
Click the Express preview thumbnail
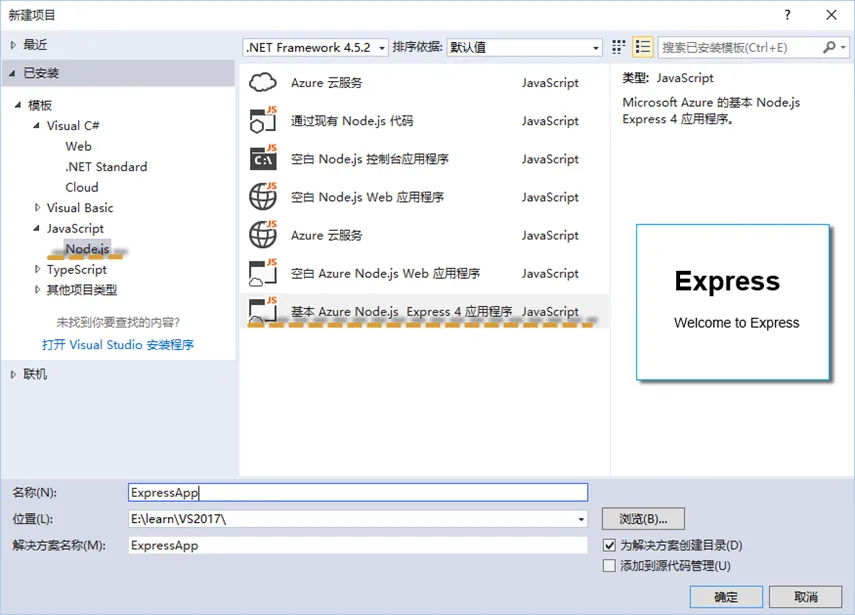[733, 302]
